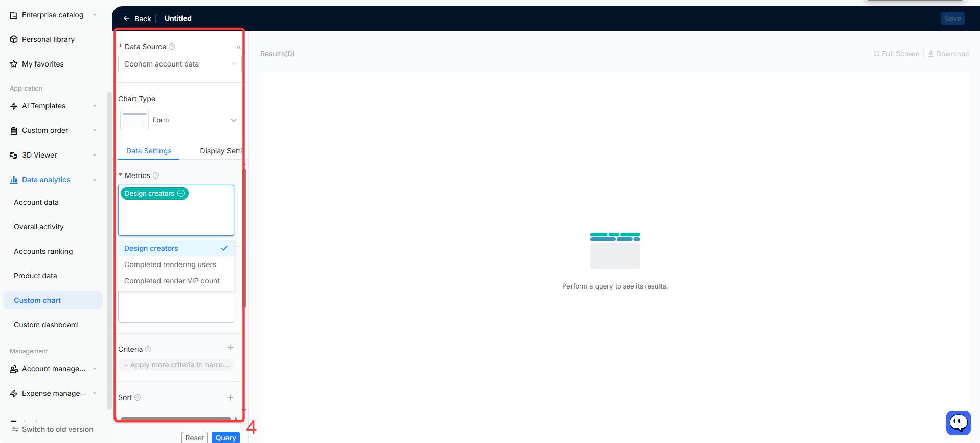Remove the Design creators metric tag
Viewport: 980px width, 443px height.
181,193
